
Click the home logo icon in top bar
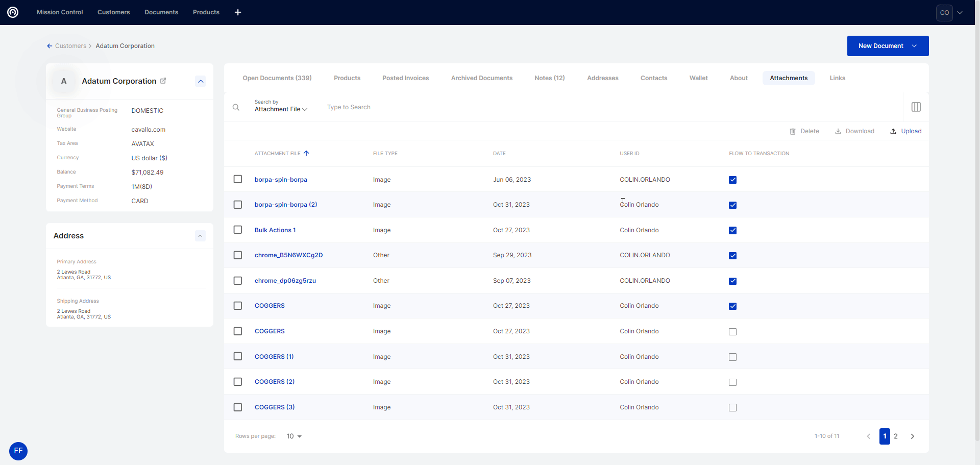tap(13, 12)
